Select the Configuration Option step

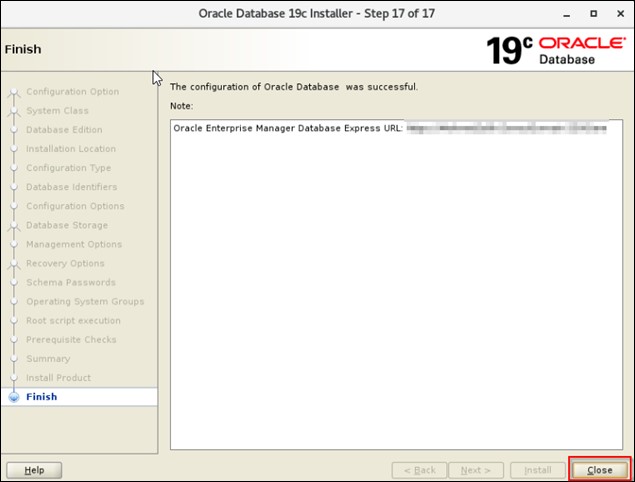72,92
